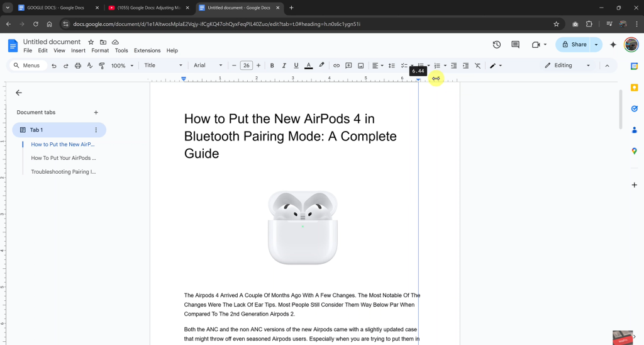Toggle underline formatting
644x345 pixels.
[x=296, y=66]
